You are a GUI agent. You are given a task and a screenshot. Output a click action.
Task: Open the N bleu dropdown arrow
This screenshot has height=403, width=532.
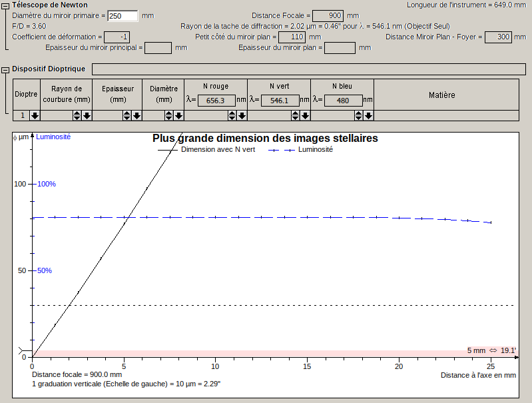click(368, 116)
